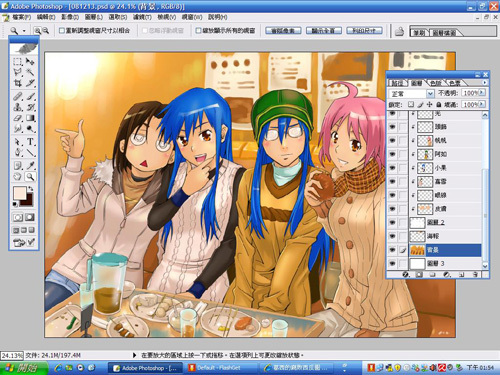This screenshot has height=375, width=500.
Task: Click the swap foreground/background colors arrow
Action: tap(31, 189)
